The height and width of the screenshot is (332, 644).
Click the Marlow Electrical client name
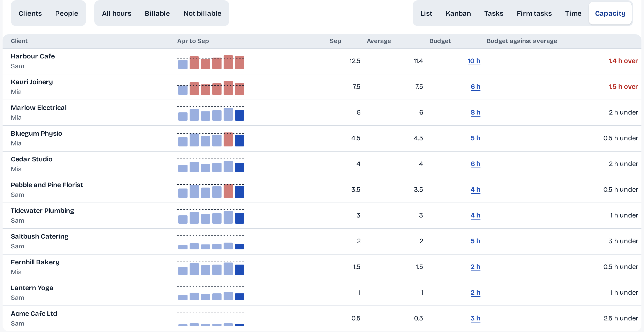coord(39,108)
